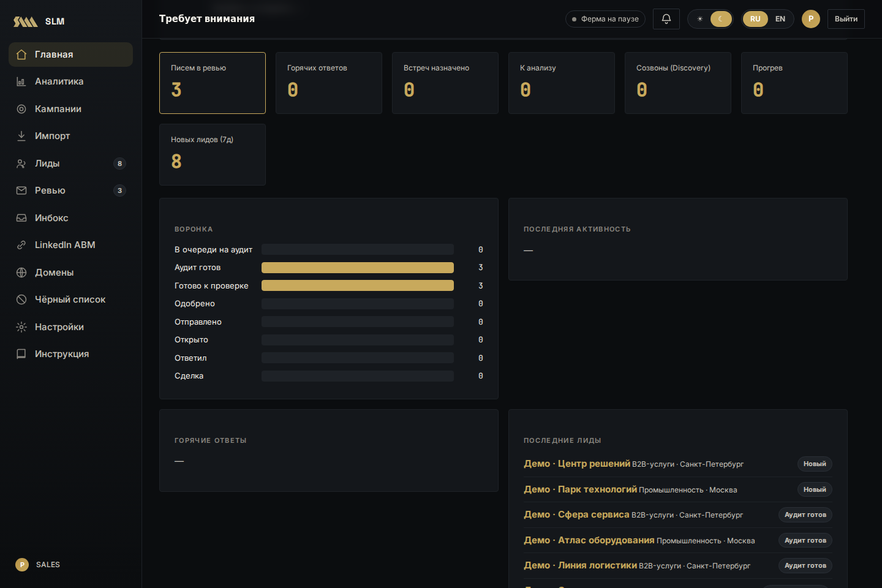Click the Прогрев stat card

click(794, 83)
